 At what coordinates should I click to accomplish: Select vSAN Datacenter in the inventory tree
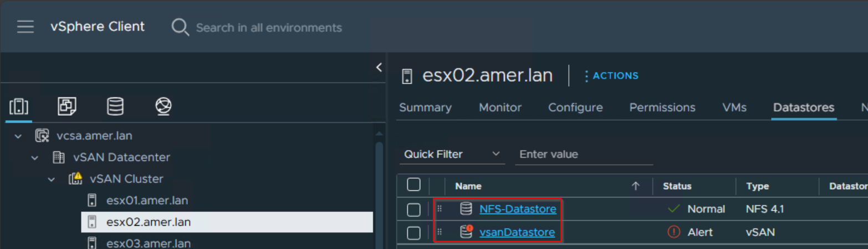tap(121, 158)
